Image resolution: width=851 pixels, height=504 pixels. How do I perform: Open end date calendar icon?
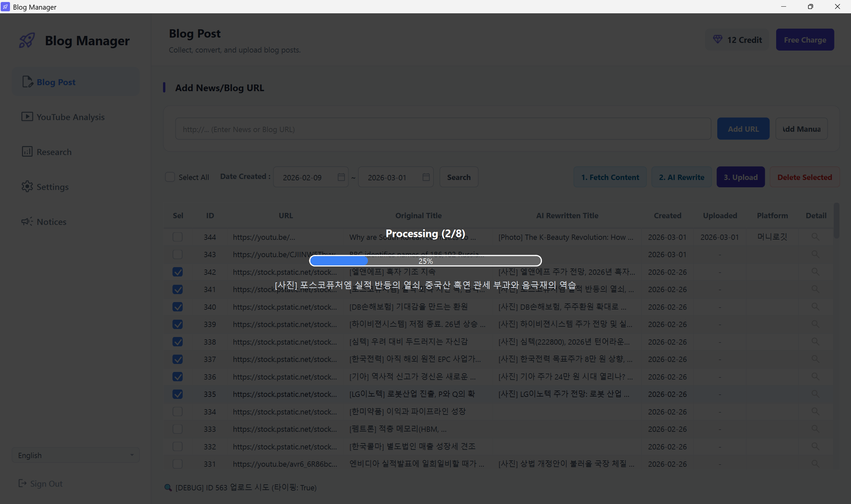click(426, 177)
